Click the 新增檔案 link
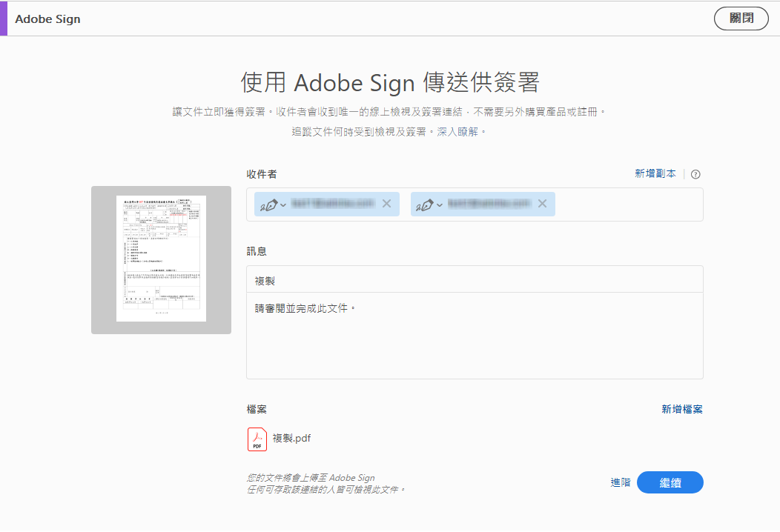 point(682,409)
